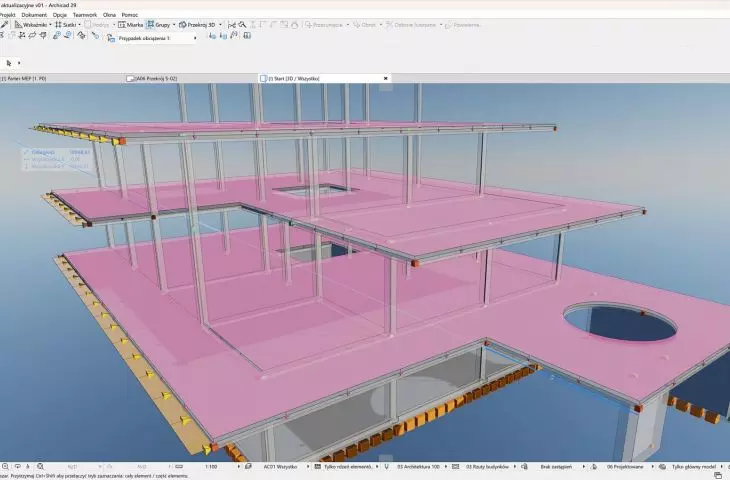Click the pencil icon in the top toolbar
The height and width of the screenshot is (480, 730).
coord(4,25)
